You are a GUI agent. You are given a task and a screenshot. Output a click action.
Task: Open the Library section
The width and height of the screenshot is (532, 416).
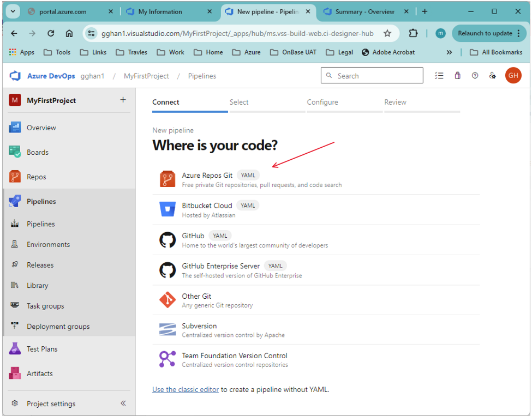37,285
